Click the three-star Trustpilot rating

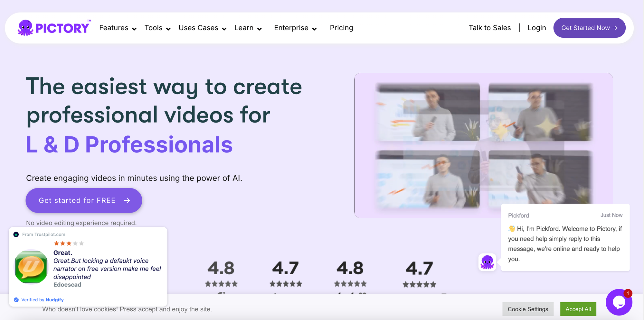pos(69,243)
